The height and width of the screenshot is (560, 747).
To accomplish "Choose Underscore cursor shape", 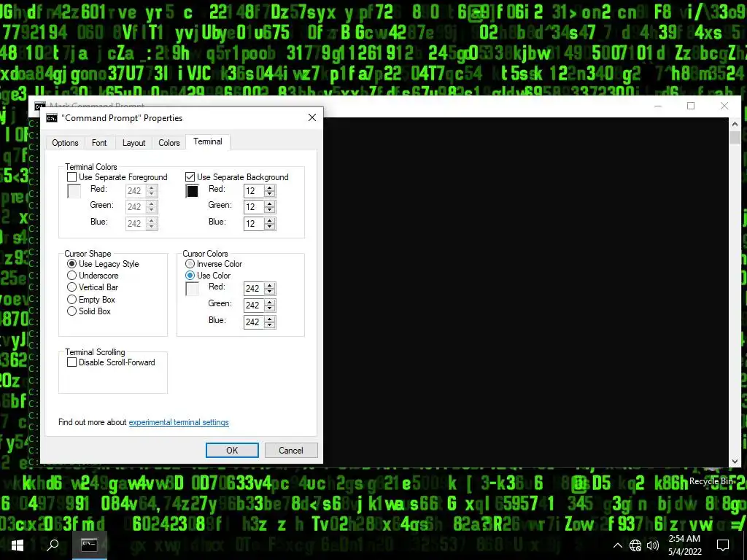I will point(72,275).
